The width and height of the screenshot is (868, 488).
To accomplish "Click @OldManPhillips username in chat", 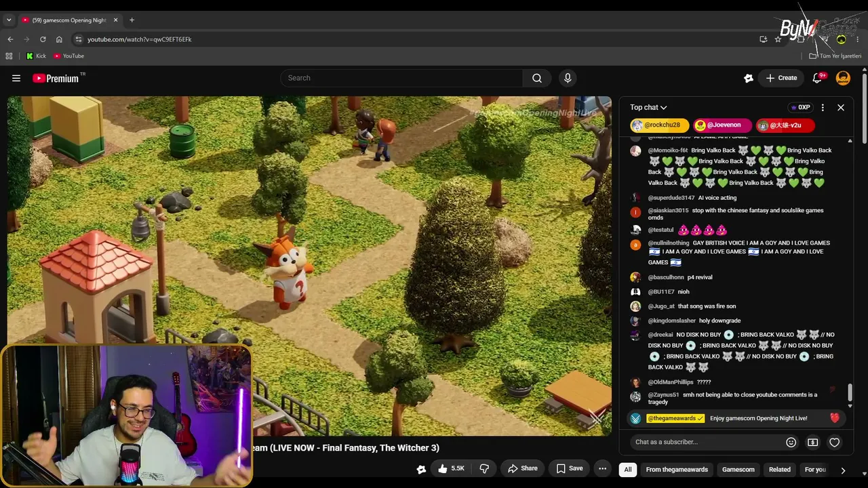I will tap(671, 382).
